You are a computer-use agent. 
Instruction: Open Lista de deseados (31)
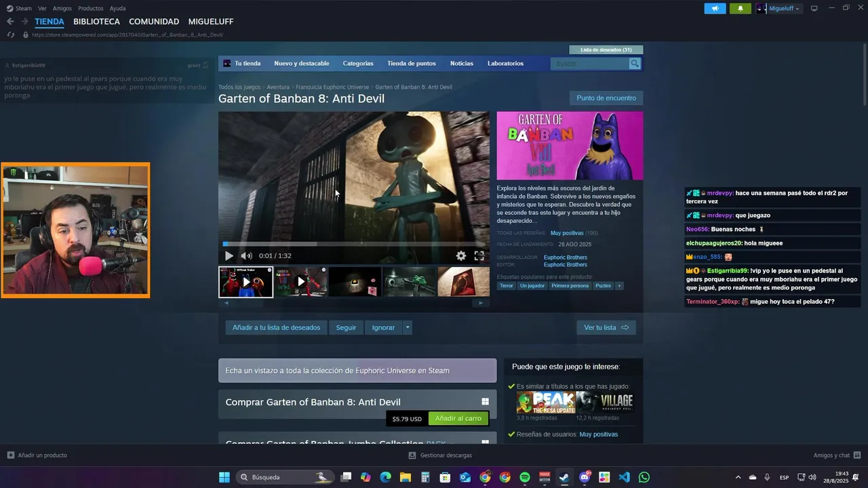[x=606, y=49]
